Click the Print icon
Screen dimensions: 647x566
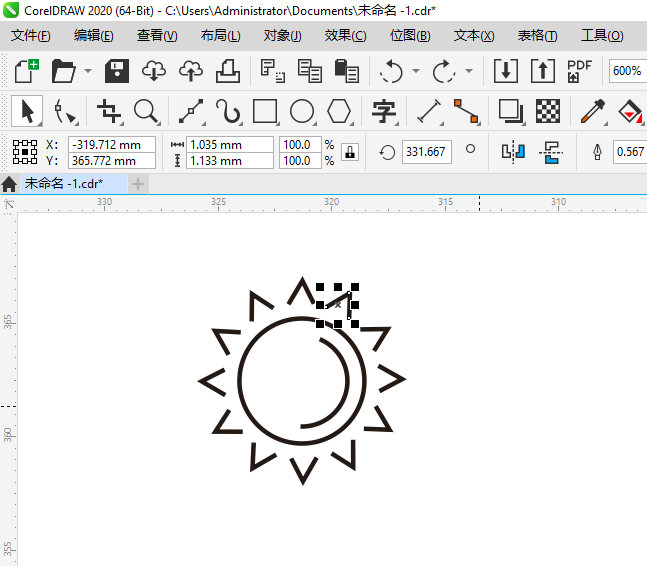click(228, 71)
